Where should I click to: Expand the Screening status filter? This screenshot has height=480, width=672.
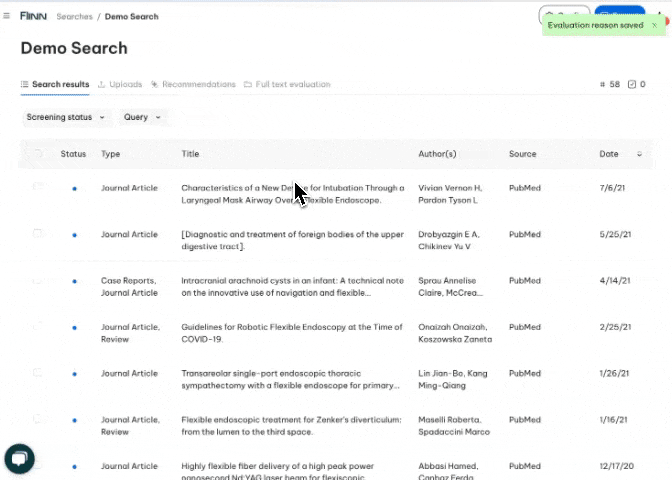click(66, 117)
